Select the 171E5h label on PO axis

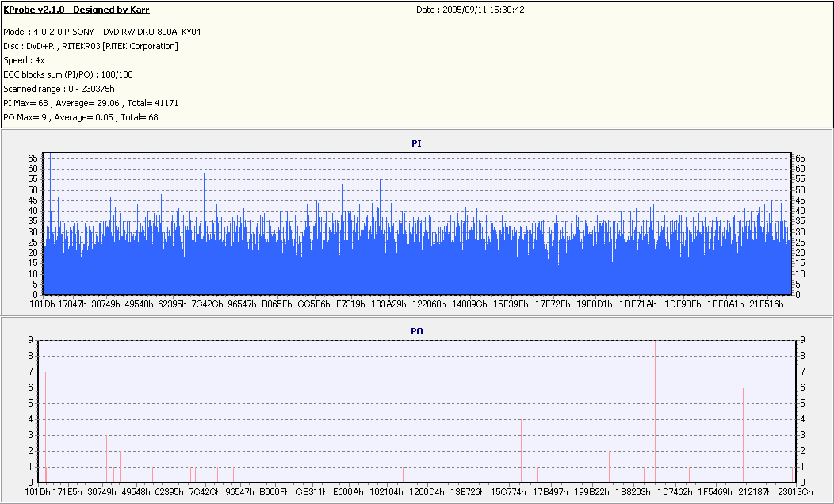click(x=68, y=492)
